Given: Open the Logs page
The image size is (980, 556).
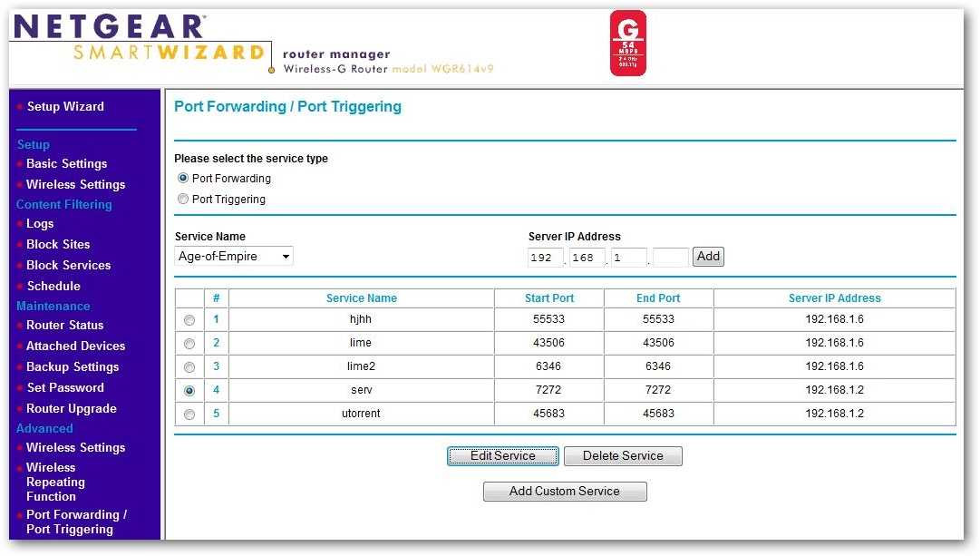Looking at the screenshot, I should [39, 223].
